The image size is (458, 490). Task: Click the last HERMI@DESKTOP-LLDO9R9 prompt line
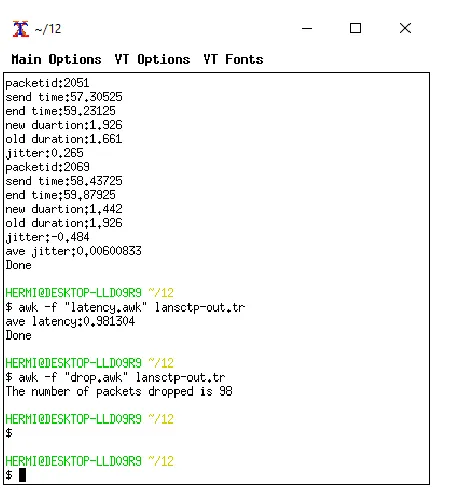(x=90, y=461)
